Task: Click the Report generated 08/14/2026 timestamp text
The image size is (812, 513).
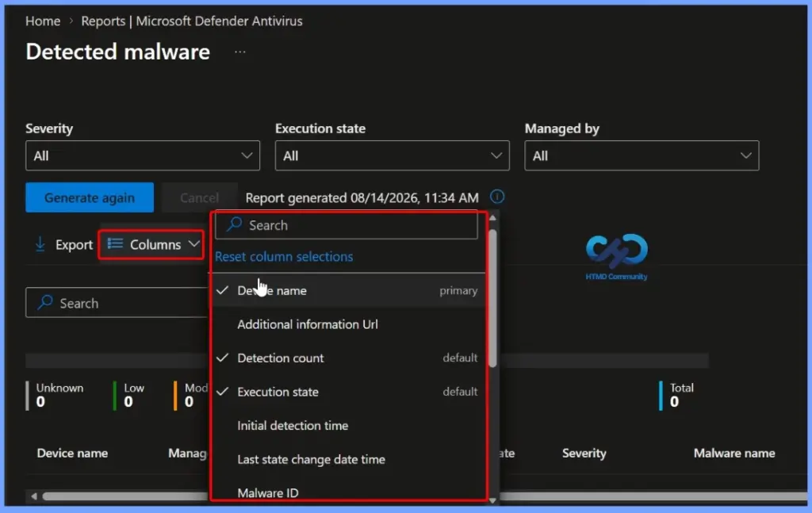Action: (x=362, y=197)
